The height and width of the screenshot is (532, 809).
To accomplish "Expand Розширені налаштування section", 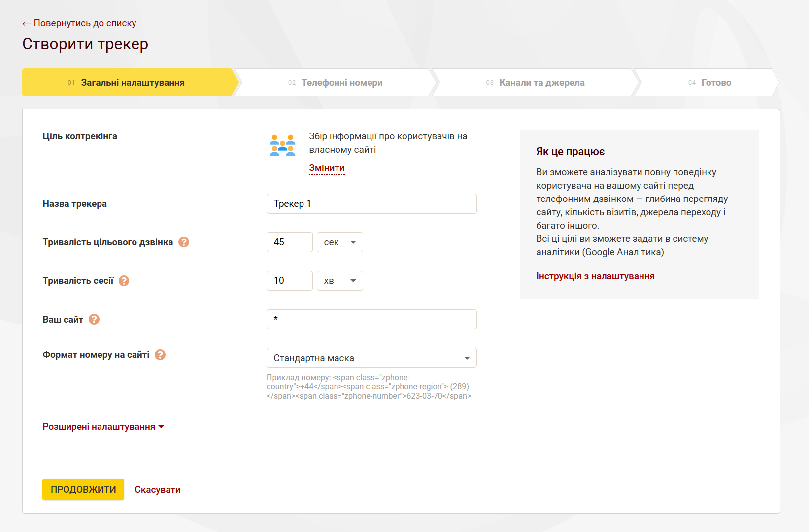I will 103,427.
